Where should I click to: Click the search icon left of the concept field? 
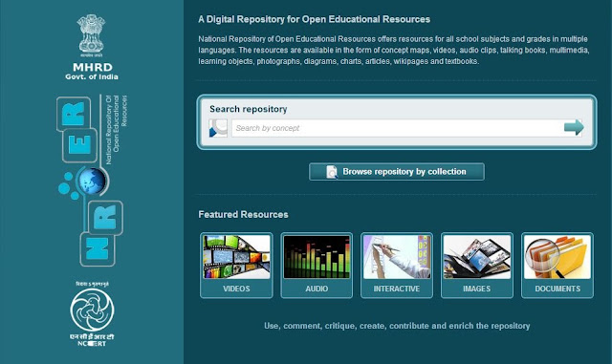[x=218, y=128]
